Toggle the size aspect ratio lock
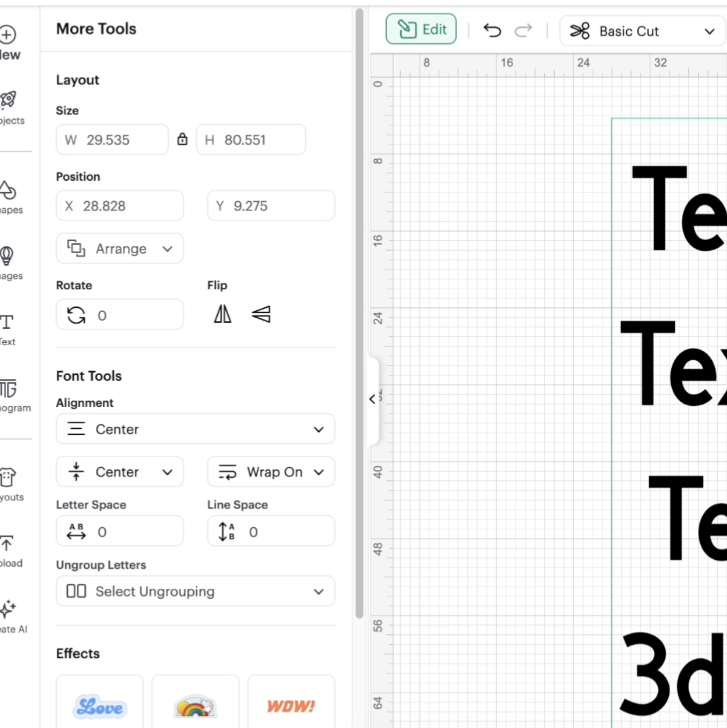 182,140
